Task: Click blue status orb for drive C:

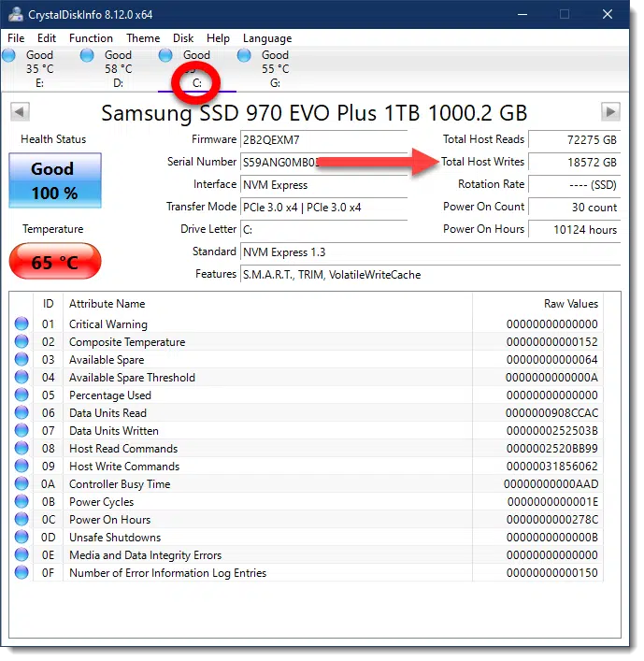Action: click(x=165, y=55)
